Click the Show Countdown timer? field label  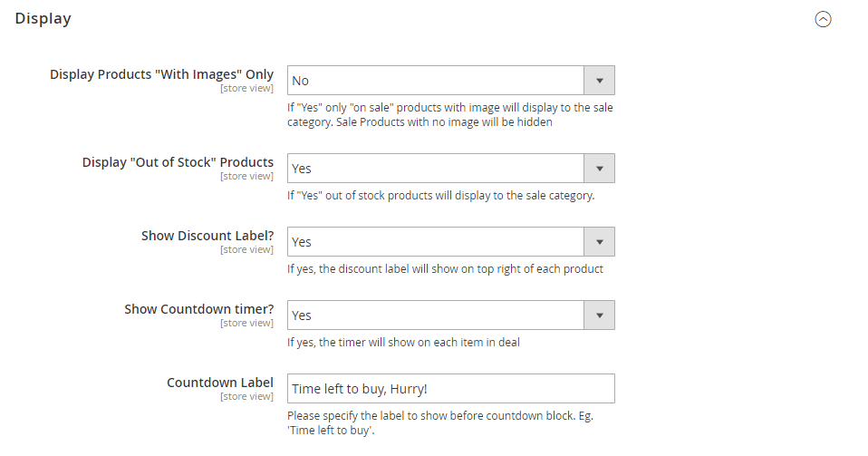198,309
